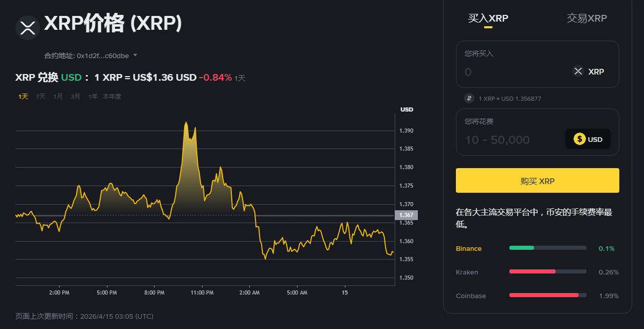The width and height of the screenshot is (644, 329).
Task: Click the yellow dollar coin icon
Action: point(579,139)
